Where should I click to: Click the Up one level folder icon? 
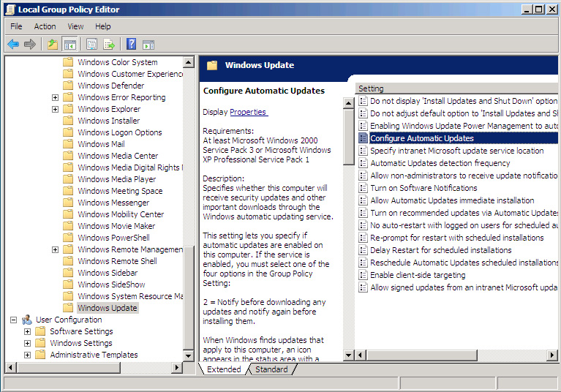(53, 45)
